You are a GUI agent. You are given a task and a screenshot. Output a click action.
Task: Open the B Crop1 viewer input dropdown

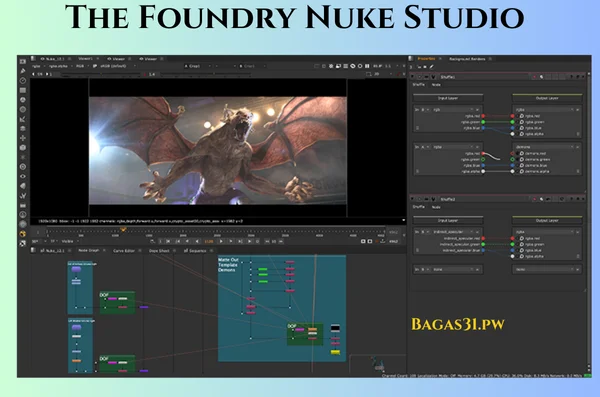253,66
